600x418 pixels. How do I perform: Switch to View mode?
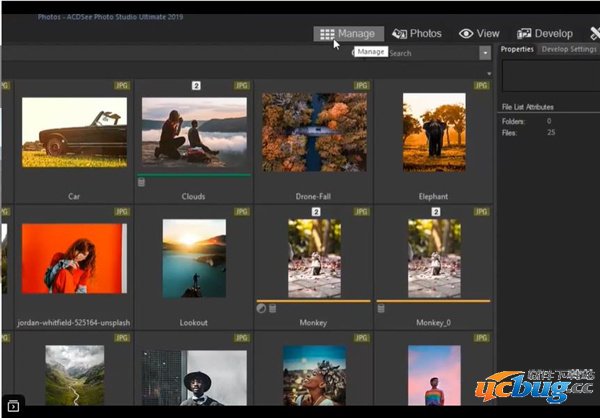click(480, 33)
